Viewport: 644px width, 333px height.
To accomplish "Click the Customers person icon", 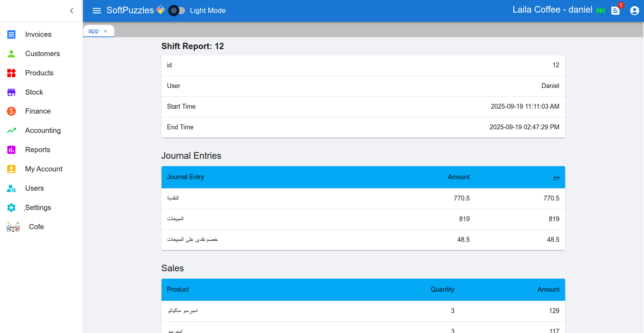I will (x=11, y=54).
